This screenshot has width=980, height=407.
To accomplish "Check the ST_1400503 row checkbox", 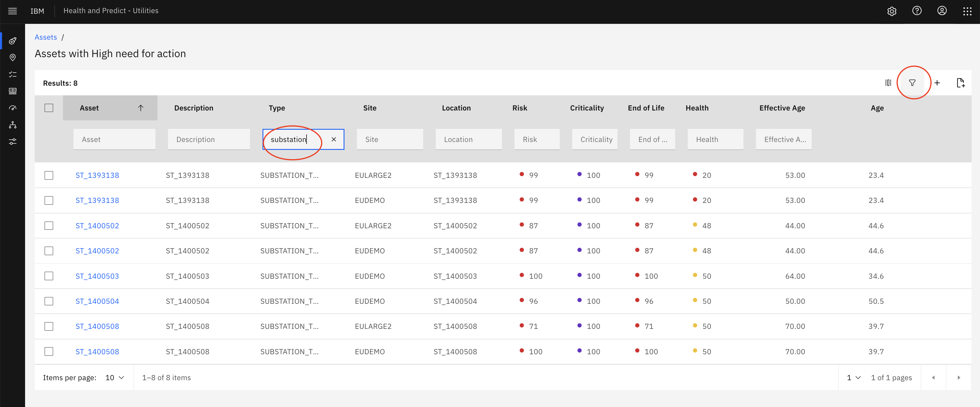I will (x=49, y=276).
